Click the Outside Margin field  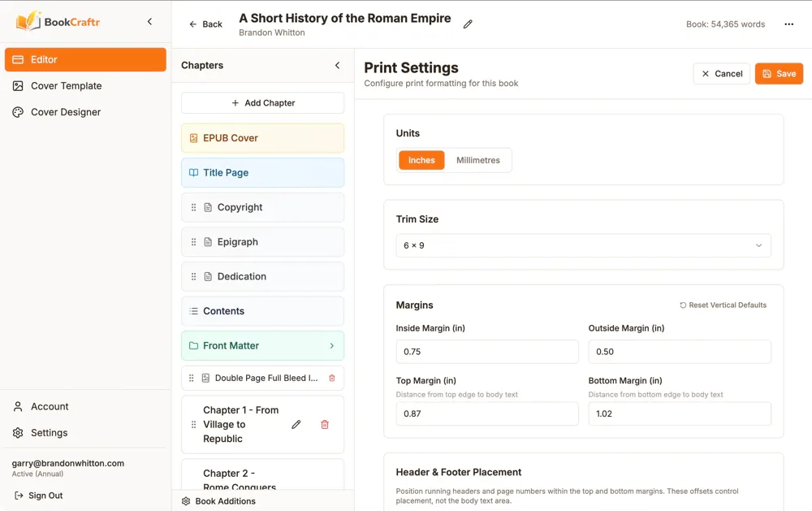click(680, 352)
